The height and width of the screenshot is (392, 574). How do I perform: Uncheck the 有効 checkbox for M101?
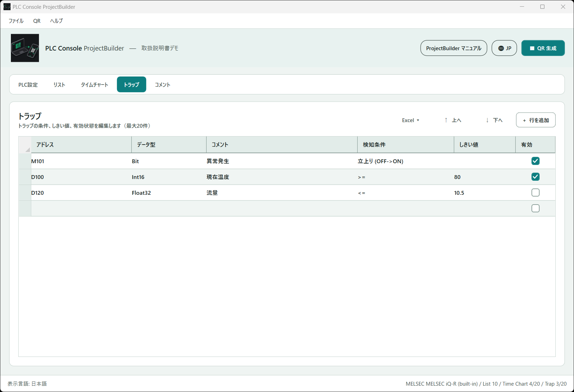click(x=535, y=161)
